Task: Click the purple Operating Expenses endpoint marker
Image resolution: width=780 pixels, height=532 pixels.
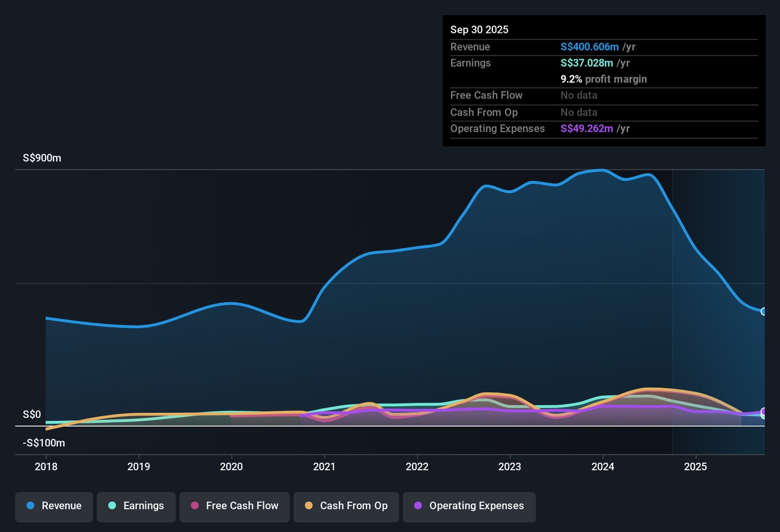Action: click(x=764, y=412)
